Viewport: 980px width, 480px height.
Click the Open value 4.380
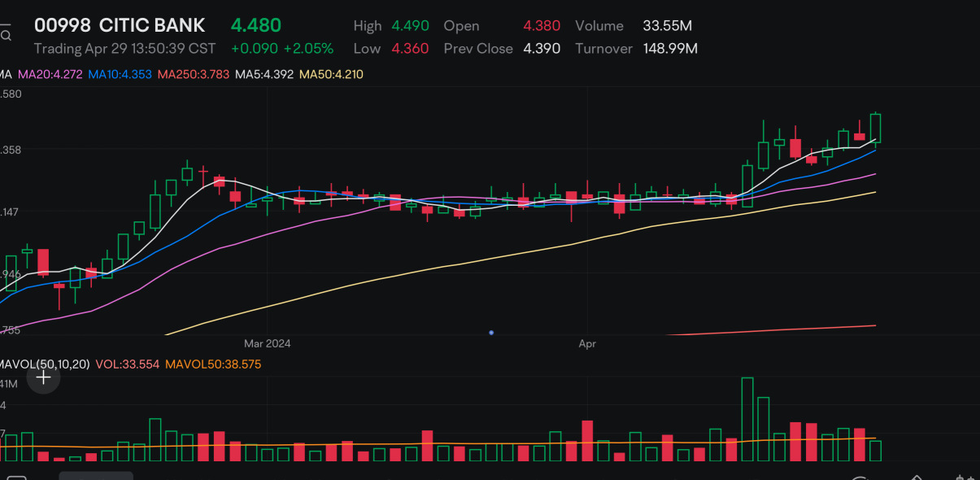point(542,26)
